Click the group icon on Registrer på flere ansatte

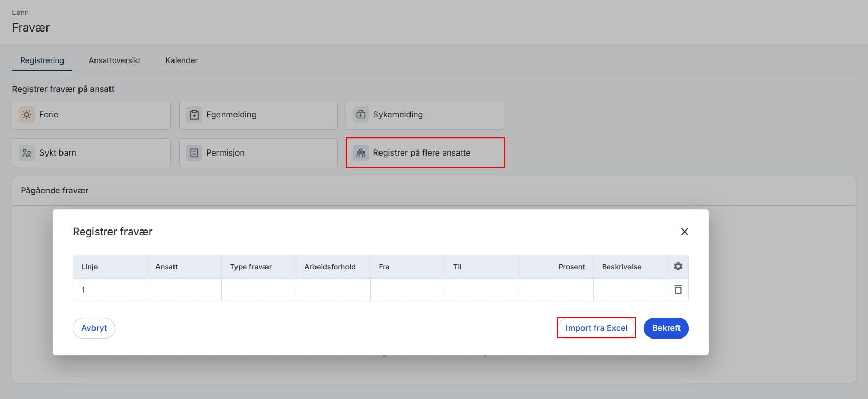click(x=361, y=153)
